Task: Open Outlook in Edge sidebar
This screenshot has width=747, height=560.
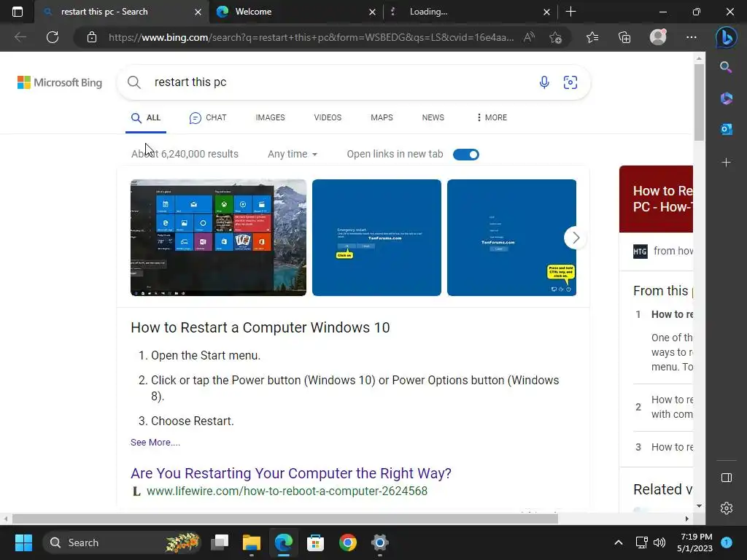Action: [726, 129]
